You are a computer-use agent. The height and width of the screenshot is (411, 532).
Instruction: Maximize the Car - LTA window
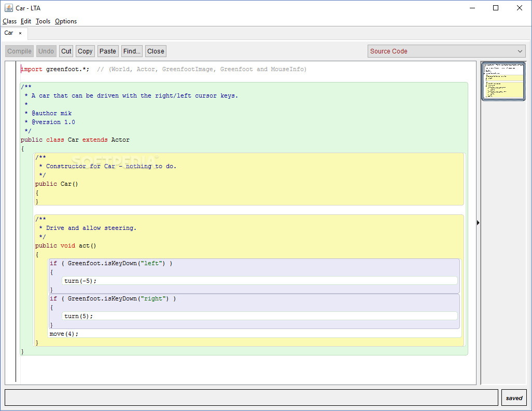click(496, 8)
